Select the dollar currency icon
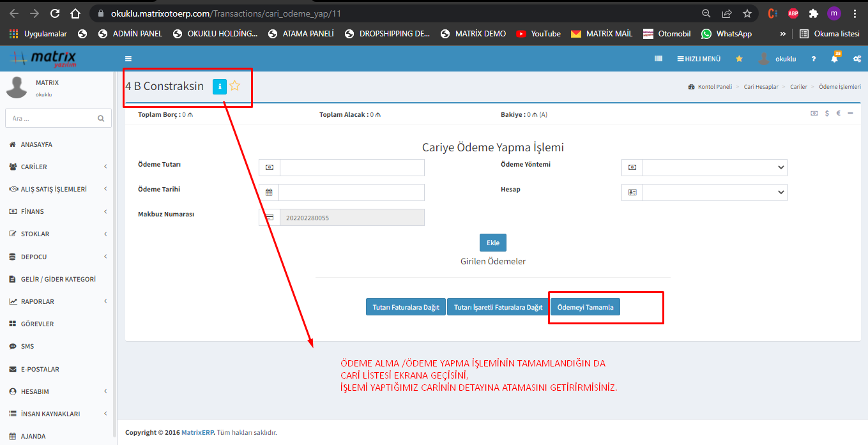 (x=827, y=113)
